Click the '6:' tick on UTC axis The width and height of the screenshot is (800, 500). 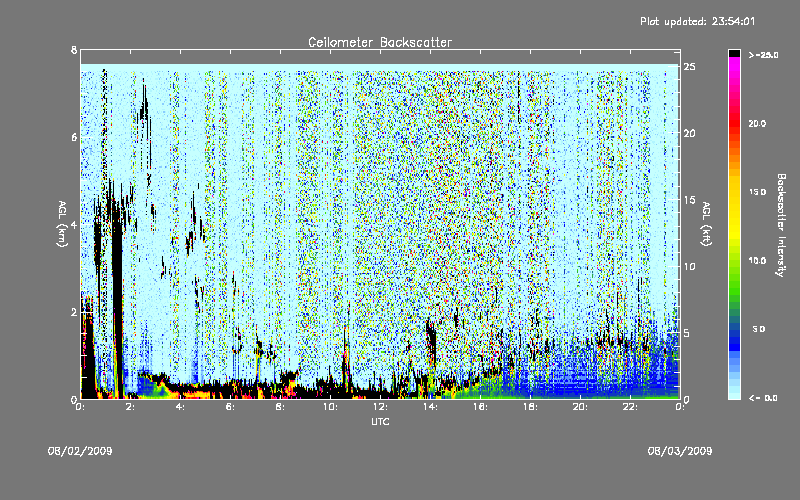click(x=230, y=407)
